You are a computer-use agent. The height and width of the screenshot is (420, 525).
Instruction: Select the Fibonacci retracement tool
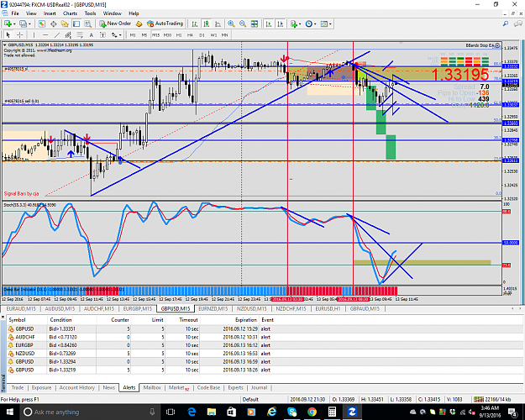pyautogui.click(x=80, y=34)
